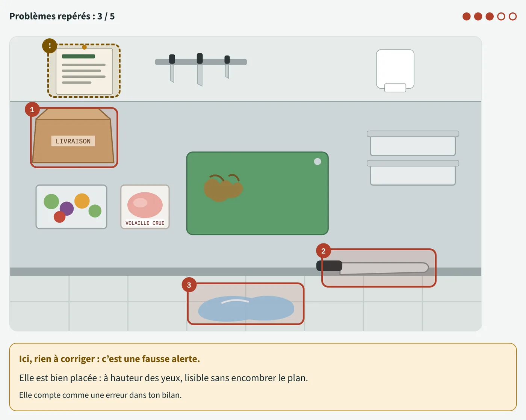The image size is (526, 420).
Task: Select the VOLAILLE CRUE tray
Action: (145, 207)
